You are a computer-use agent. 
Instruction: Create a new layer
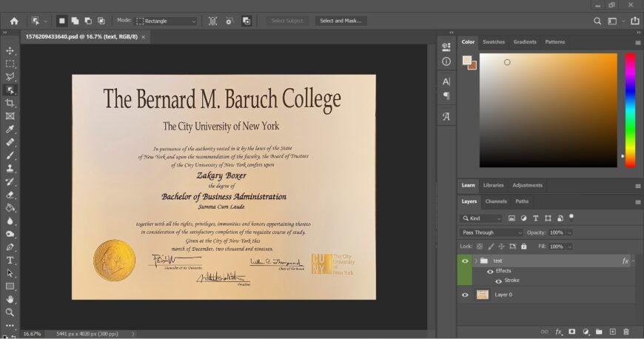[612, 332]
